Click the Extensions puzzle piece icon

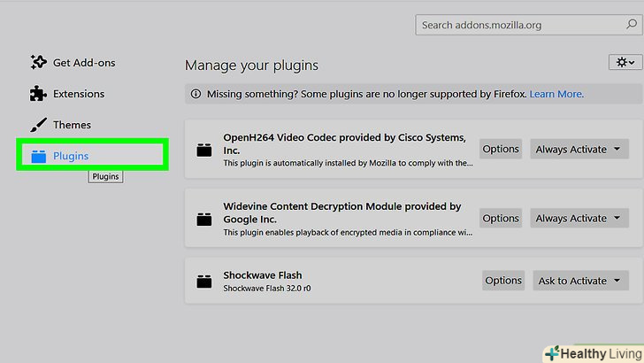[38, 94]
